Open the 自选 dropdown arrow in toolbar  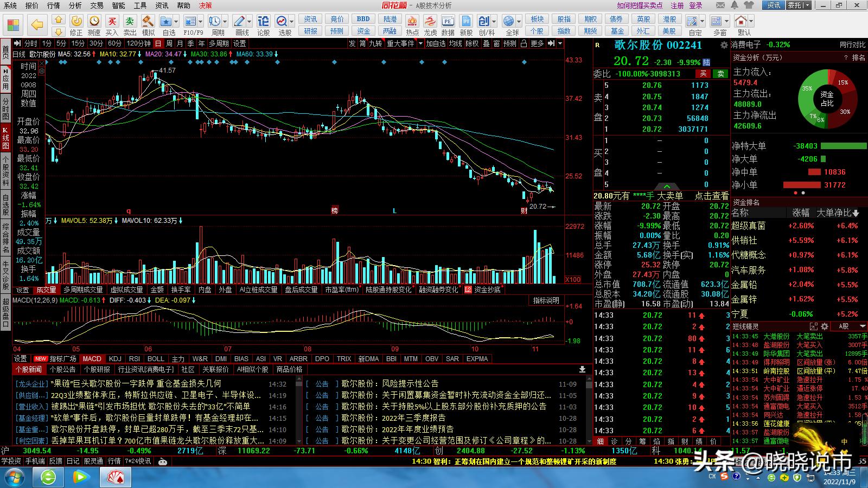(x=176, y=22)
